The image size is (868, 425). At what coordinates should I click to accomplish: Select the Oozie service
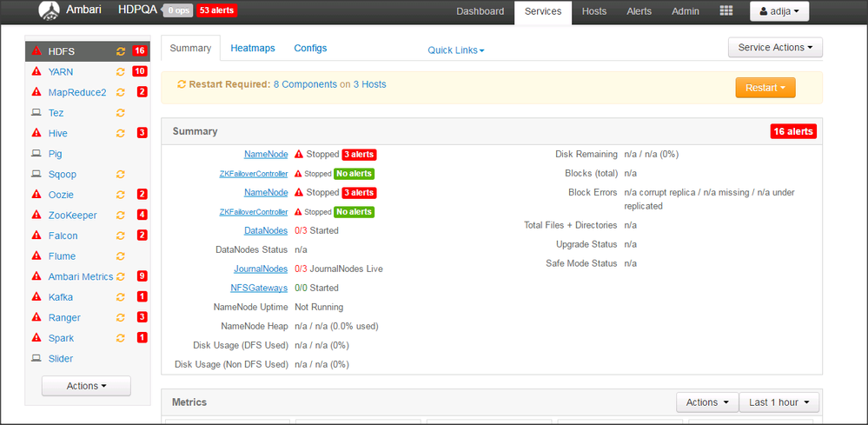point(61,195)
